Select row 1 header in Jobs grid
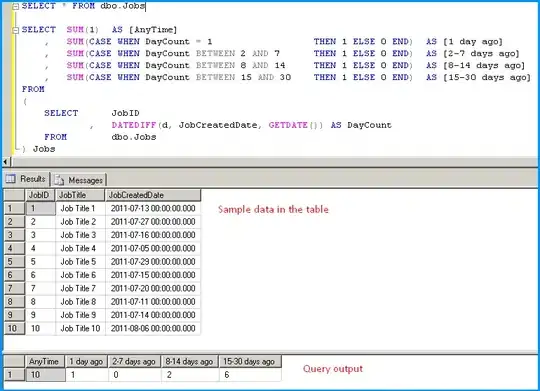 tap(14, 208)
